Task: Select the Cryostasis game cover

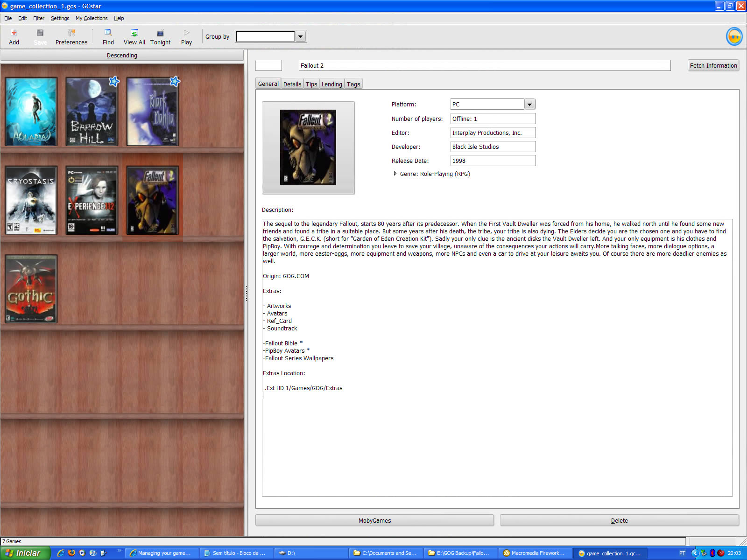Action: tap(31, 200)
